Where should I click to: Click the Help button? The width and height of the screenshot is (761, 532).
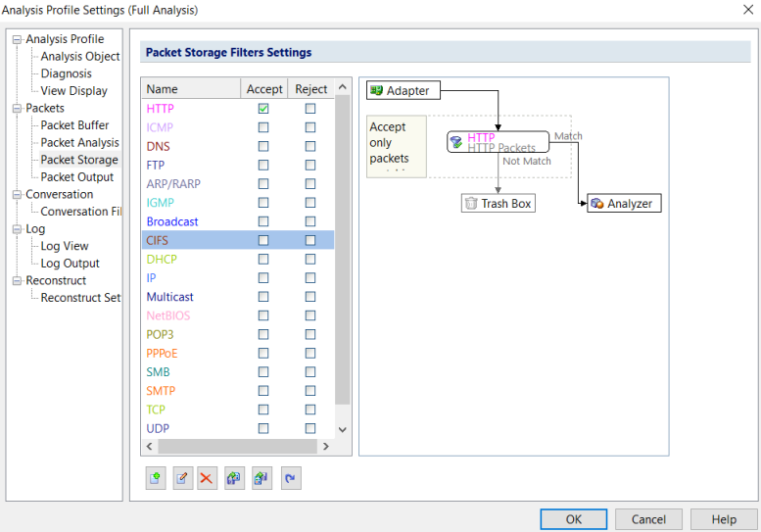[x=724, y=519]
